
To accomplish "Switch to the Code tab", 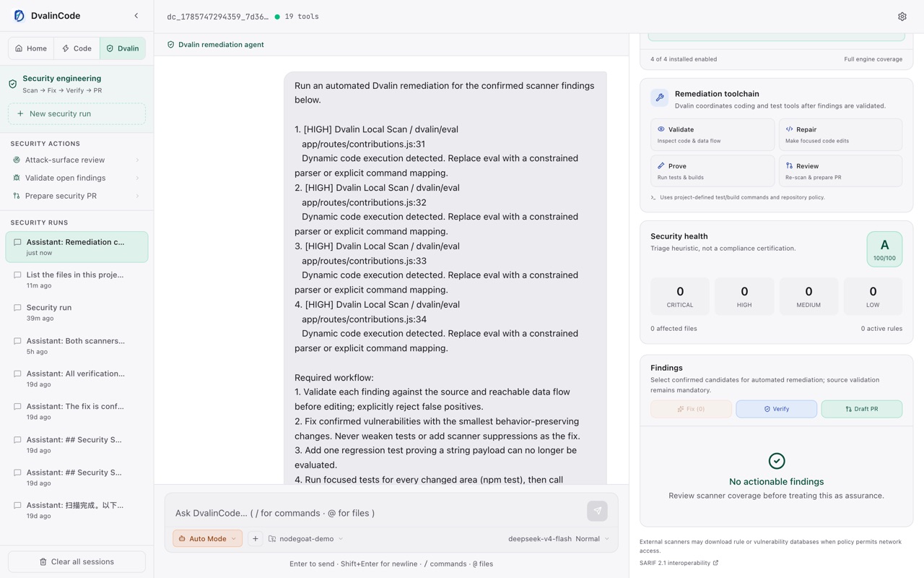I will click(77, 48).
